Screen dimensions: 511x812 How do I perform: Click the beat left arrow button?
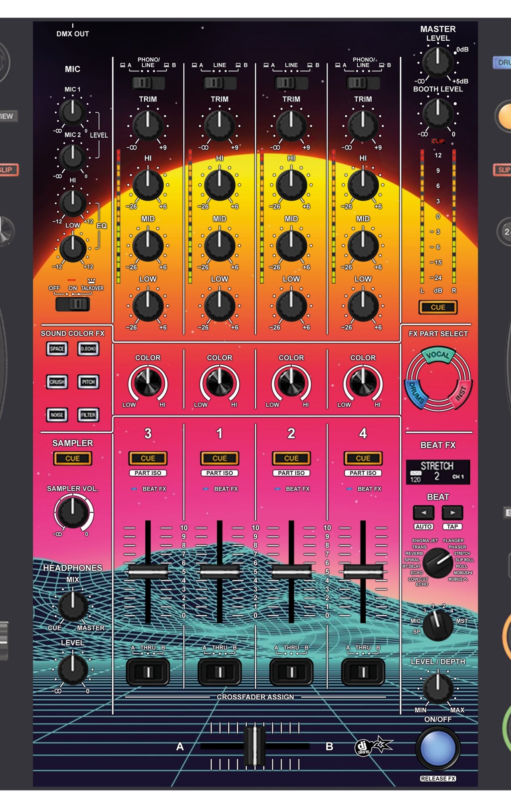click(424, 513)
